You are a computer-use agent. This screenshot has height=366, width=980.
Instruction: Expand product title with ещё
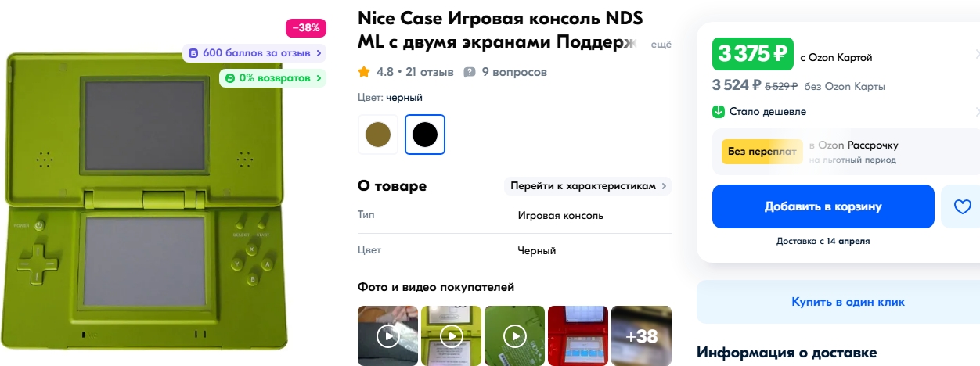pos(661,45)
